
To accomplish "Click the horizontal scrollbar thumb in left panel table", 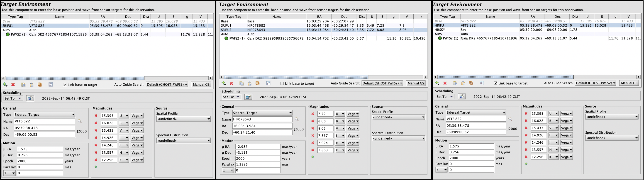I will (x=75, y=78).
